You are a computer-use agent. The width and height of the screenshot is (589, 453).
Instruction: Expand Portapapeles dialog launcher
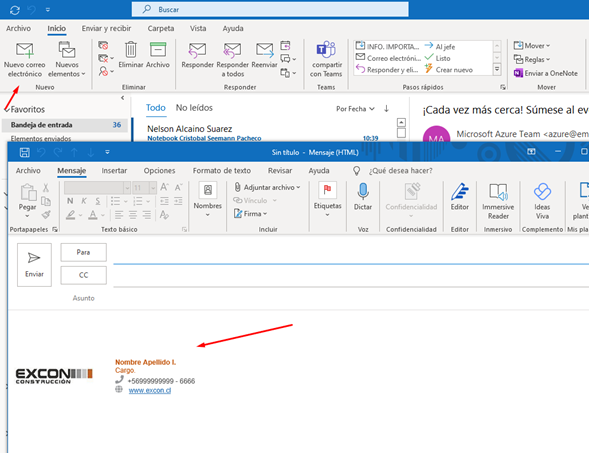coord(55,230)
